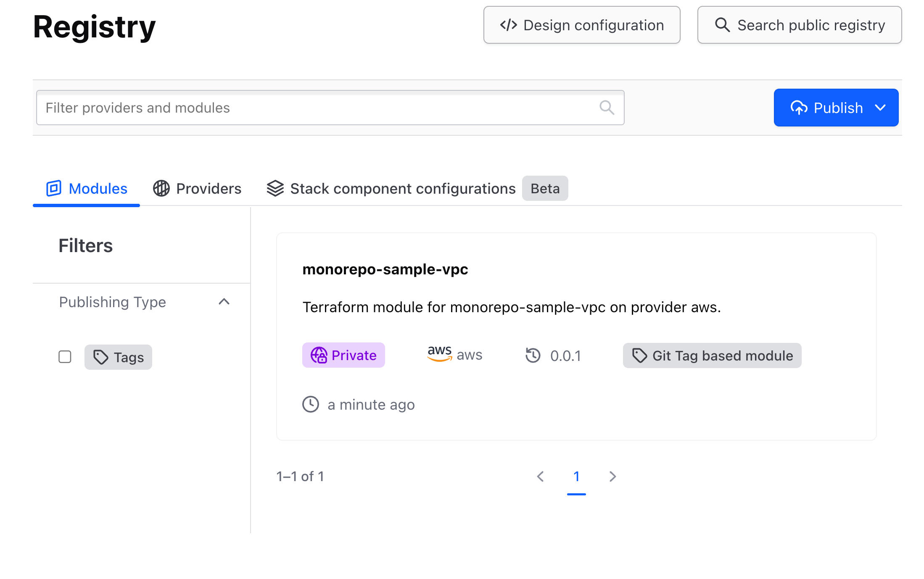The height and width of the screenshot is (579, 924).
Task: Open Search public registry via magnifier icon
Action: (x=723, y=25)
